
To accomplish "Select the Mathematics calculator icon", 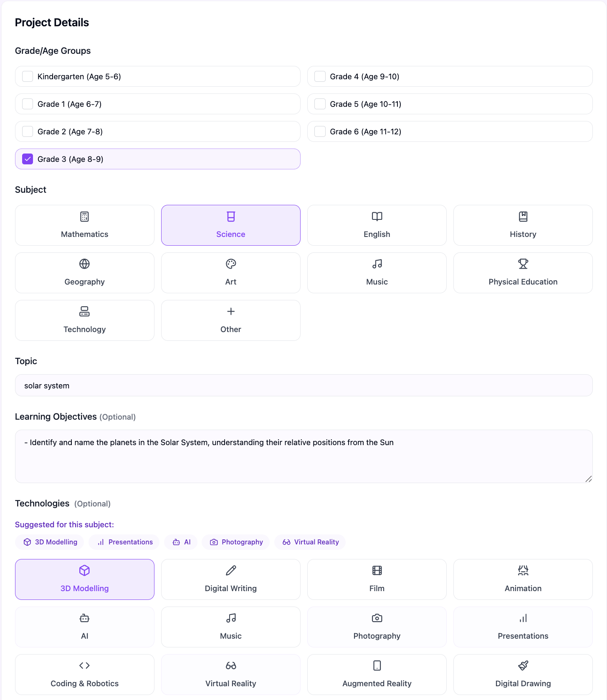I will coord(84,217).
